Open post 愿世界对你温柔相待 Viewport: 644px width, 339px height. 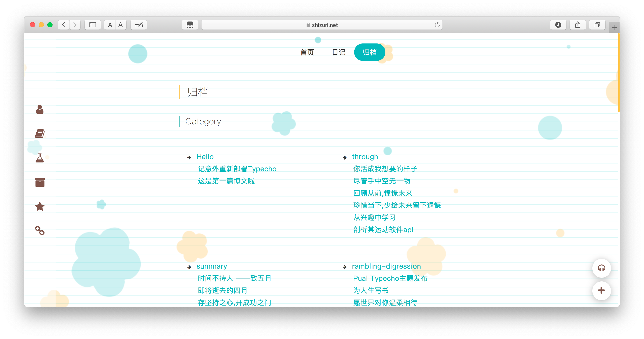[x=385, y=302]
